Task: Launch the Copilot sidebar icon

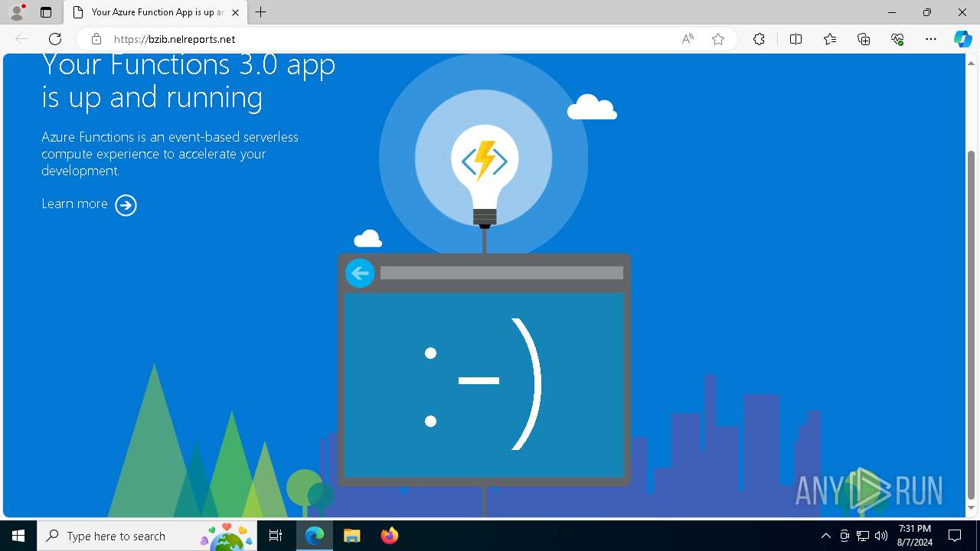Action: click(x=962, y=39)
